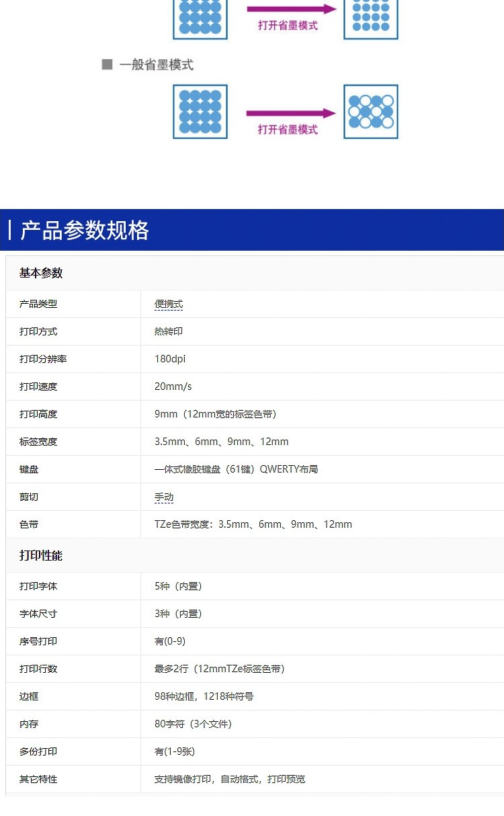Click the "便携式" product type link
This screenshot has height=816, width=504.
[169, 304]
